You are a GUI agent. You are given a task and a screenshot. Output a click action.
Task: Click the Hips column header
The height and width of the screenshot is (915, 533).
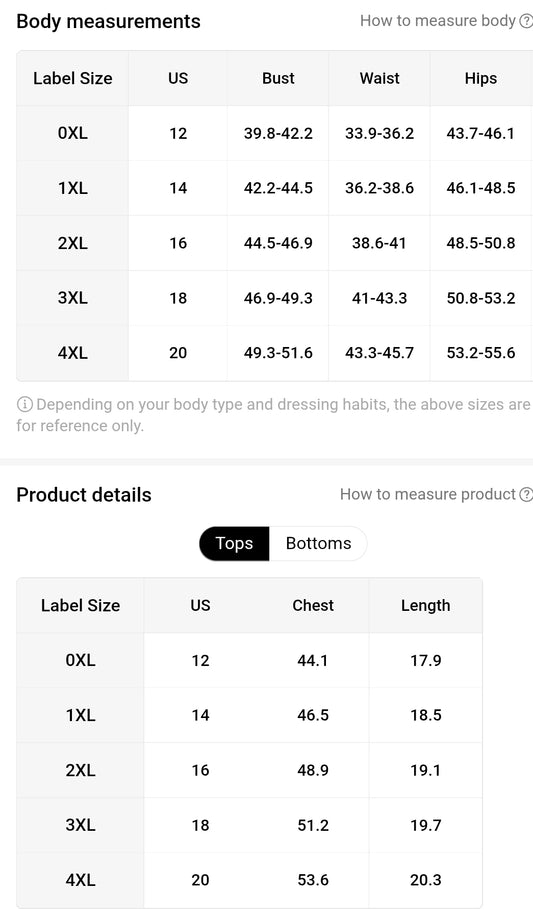click(x=480, y=78)
